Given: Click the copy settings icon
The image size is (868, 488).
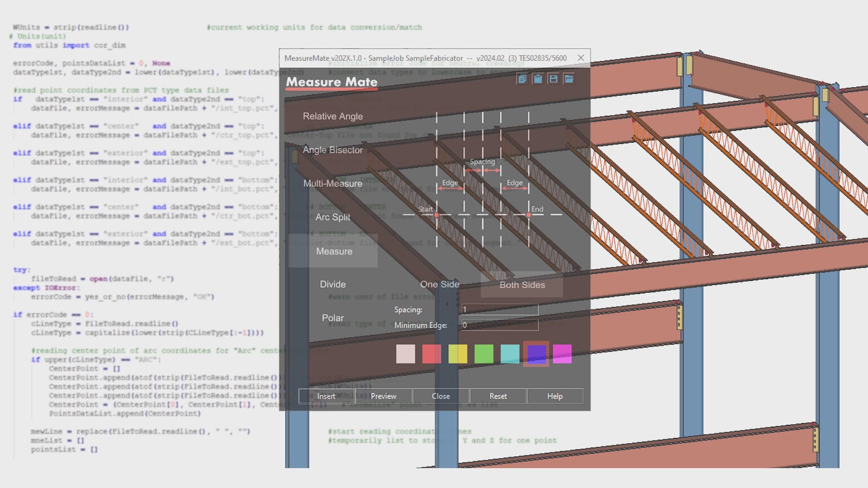Looking at the screenshot, I should click(x=522, y=79).
